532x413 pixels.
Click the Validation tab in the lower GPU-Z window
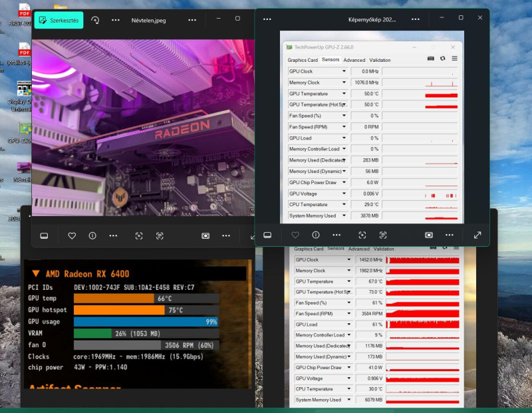pos(384,249)
